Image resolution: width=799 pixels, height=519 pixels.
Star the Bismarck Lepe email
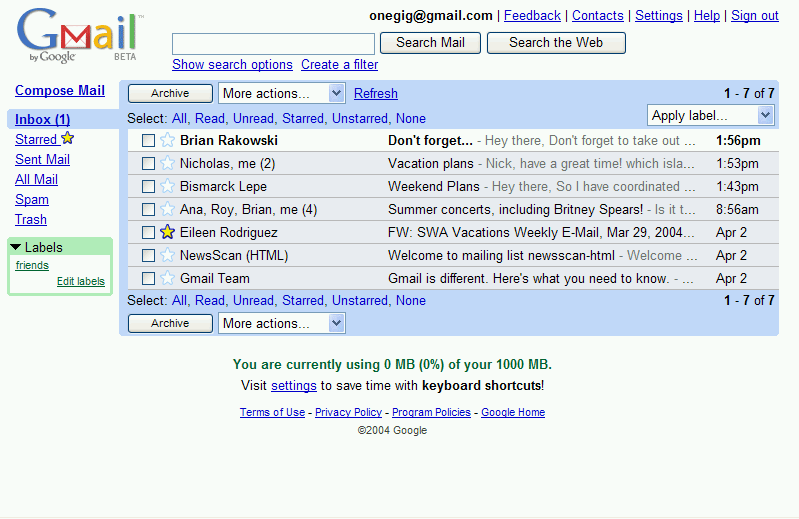click(167, 187)
